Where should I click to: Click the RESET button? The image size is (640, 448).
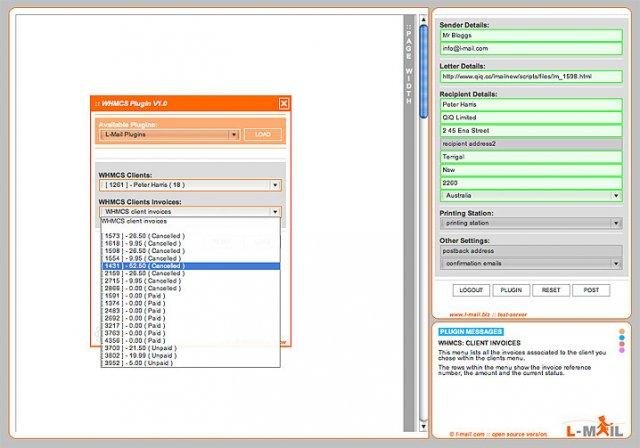[x=551, y=290]
